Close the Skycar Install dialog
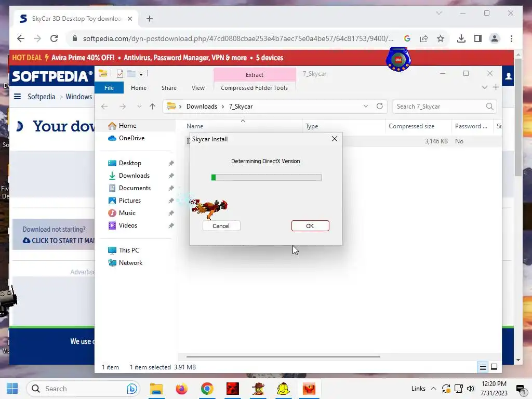This screenshot has width=532, height=399. point(335,139)
